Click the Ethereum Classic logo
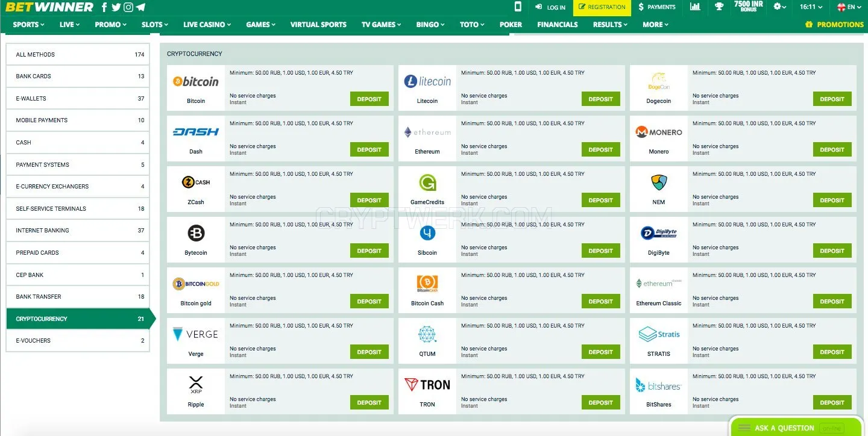This screenshot has height=436, width=868. tap(659, 284)
